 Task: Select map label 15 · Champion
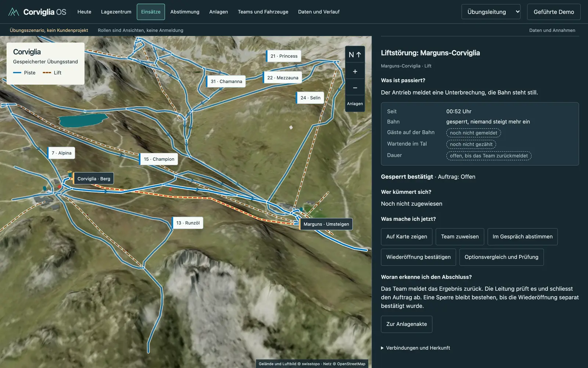159,159
